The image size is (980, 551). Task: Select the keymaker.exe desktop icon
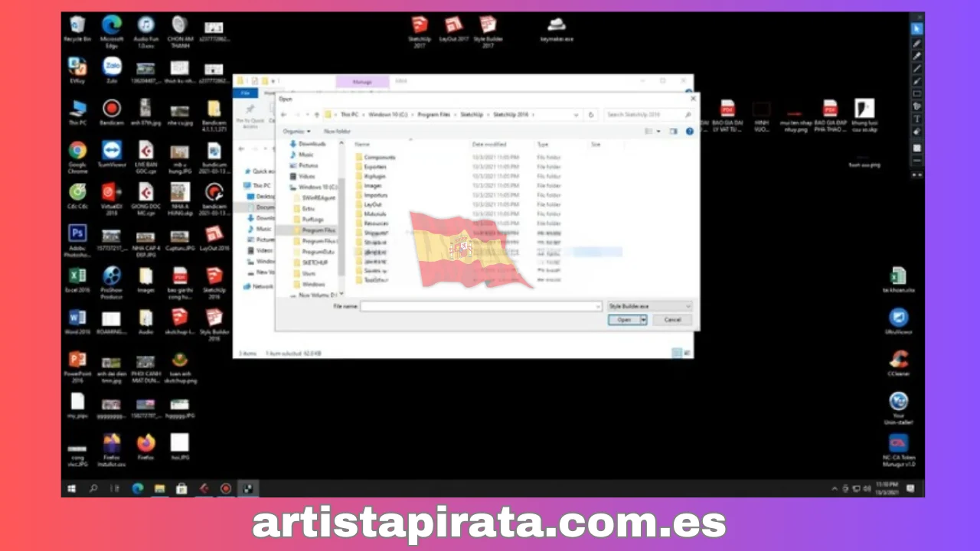coord(557,28)
